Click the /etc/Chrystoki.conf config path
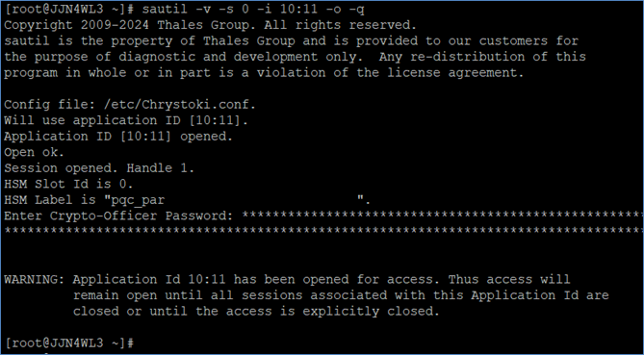 pyautogui.click(x=180, y=104)
